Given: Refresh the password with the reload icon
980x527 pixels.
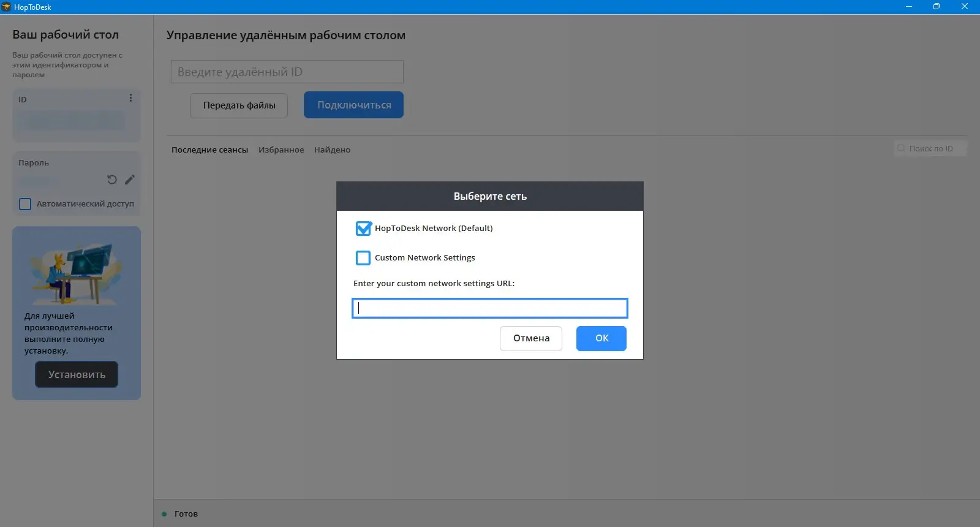Looking at the screenshot, I should click(x=112, y=180).
